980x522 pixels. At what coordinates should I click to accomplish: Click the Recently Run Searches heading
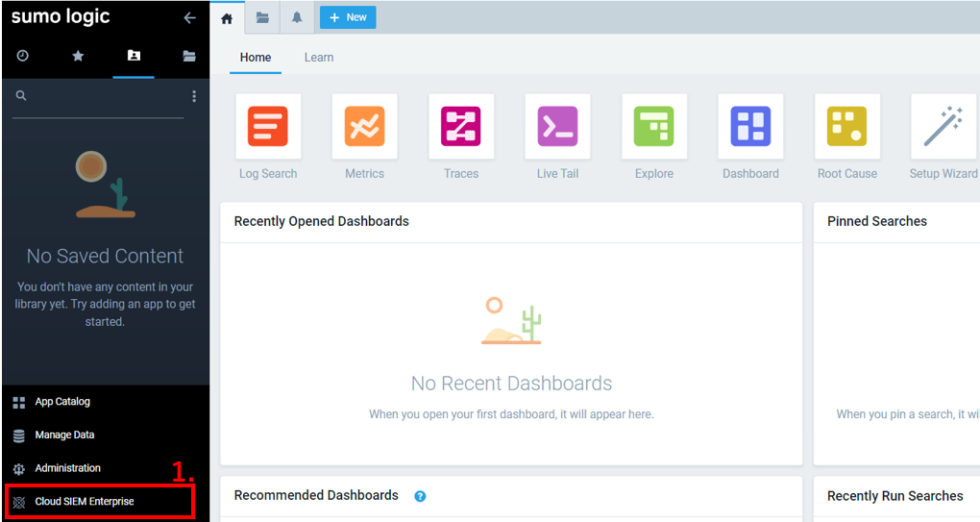[895, 496]
